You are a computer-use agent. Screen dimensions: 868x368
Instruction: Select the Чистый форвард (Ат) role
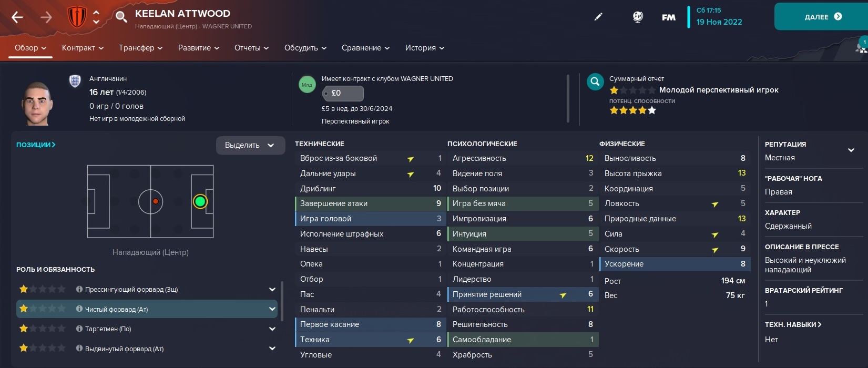coord(116,309)
